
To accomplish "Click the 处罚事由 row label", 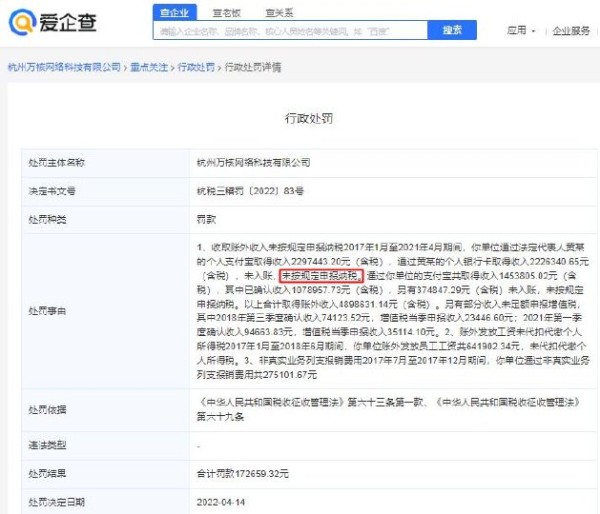I will tap(59, 311).
